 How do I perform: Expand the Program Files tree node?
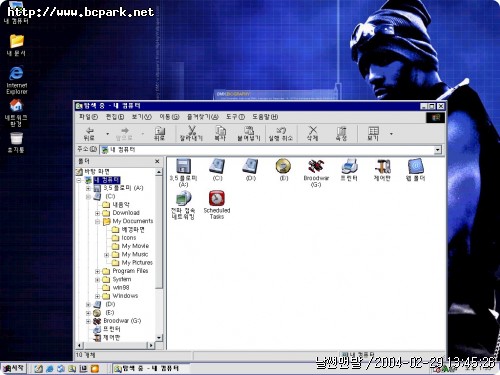point(97,271)
